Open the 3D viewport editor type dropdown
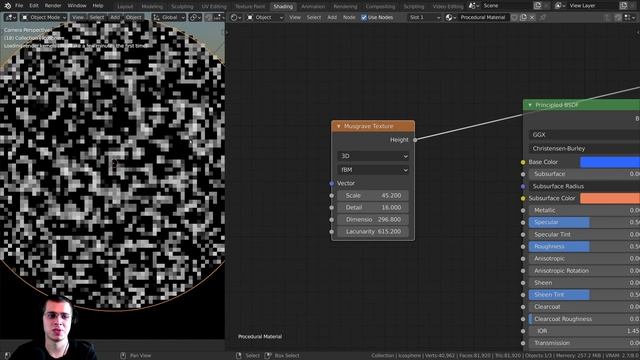Image resolution: width=640 pixels, height=360 pixels. pyautogui.click(x=10, y=18)
